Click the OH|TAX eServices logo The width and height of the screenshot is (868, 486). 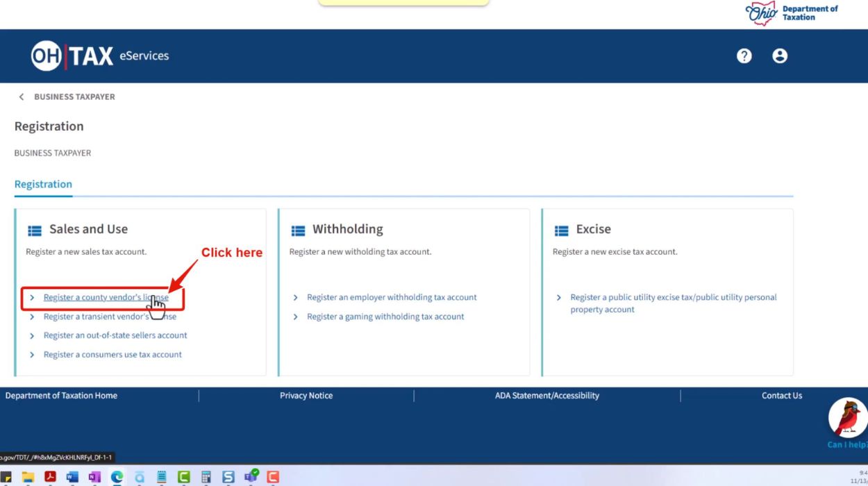click(x=99, y=56)
